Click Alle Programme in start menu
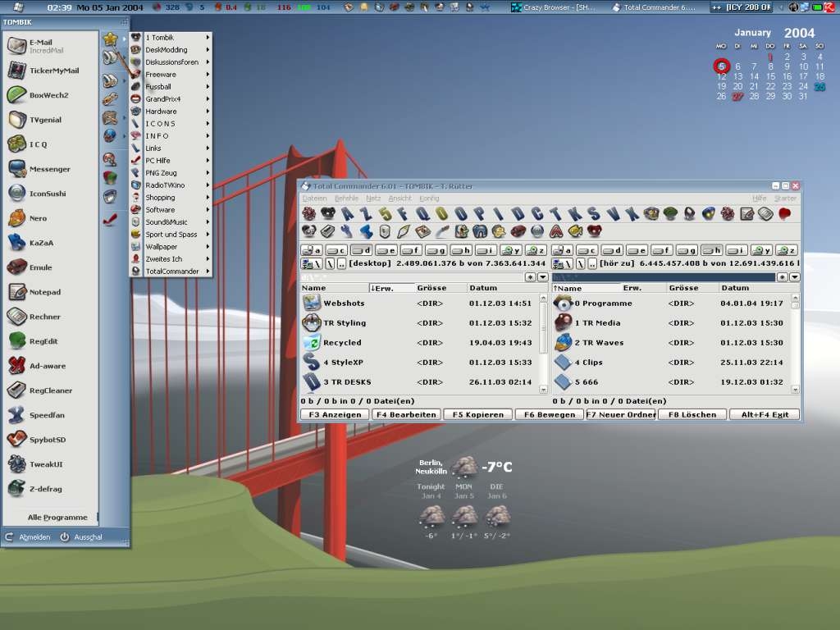 click(x=57, y=518)
